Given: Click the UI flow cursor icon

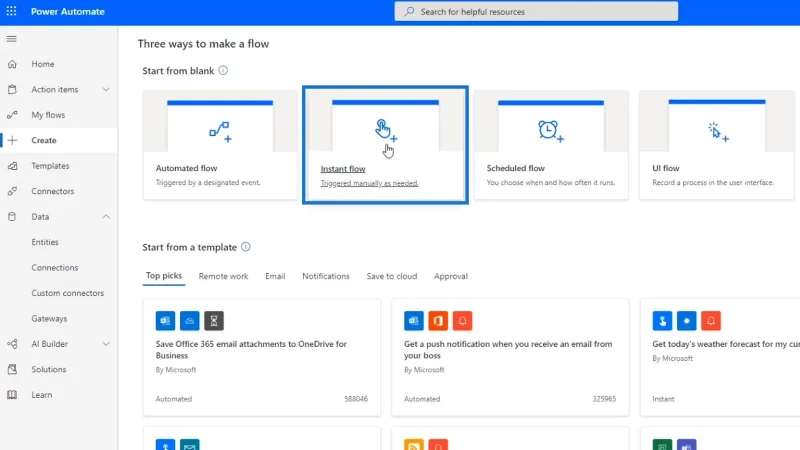Looking at the screenshot, I should pos(718,132).
